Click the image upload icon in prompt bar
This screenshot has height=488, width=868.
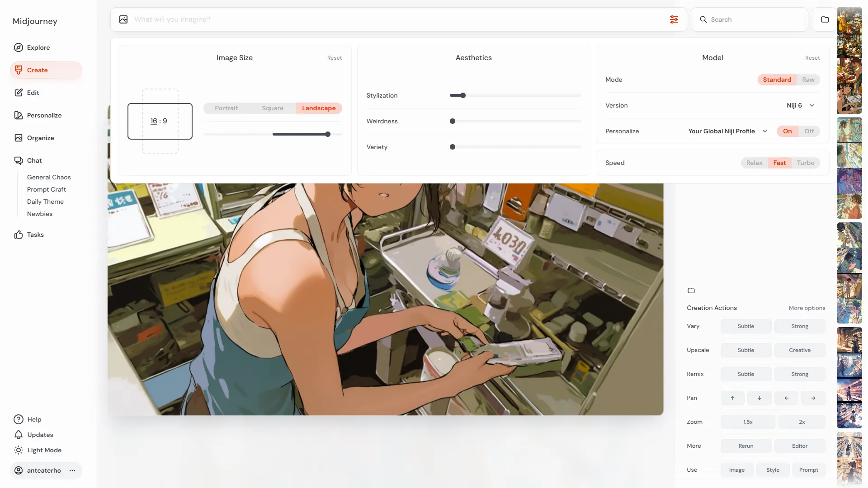pyautogui.click(x=123, y=19)
